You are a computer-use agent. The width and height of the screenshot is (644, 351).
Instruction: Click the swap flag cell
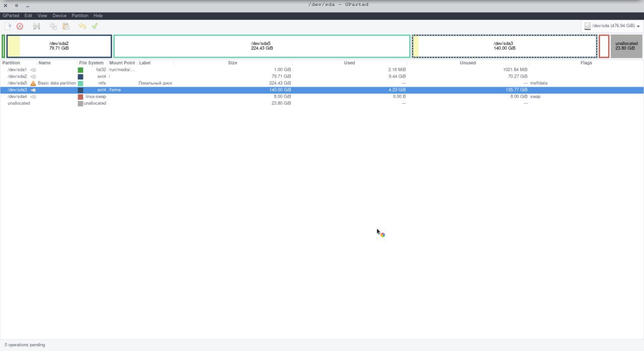pos(535,96)
